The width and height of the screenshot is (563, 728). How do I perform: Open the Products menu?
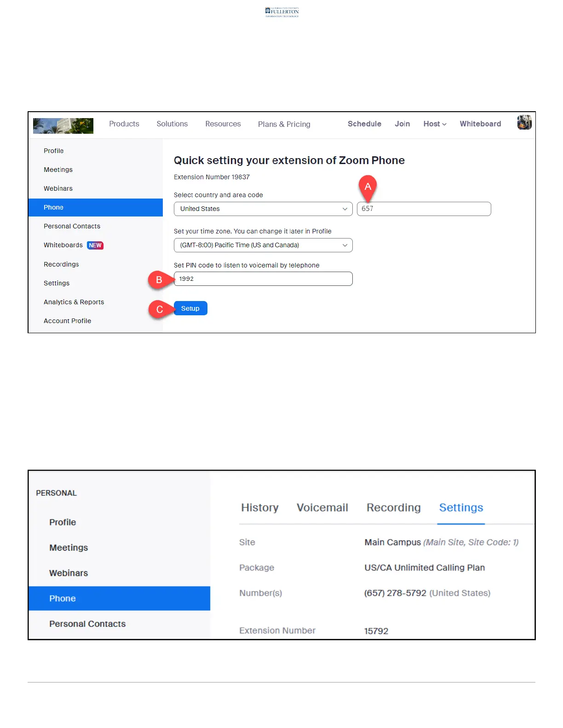tap(124, 124)
